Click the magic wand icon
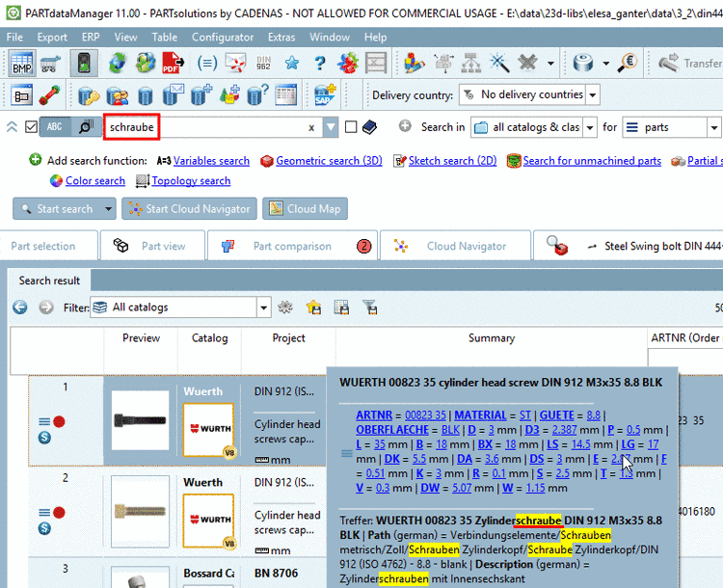This screenshot has width=723, height=588. pyautogui.click(x=499, y=63)
